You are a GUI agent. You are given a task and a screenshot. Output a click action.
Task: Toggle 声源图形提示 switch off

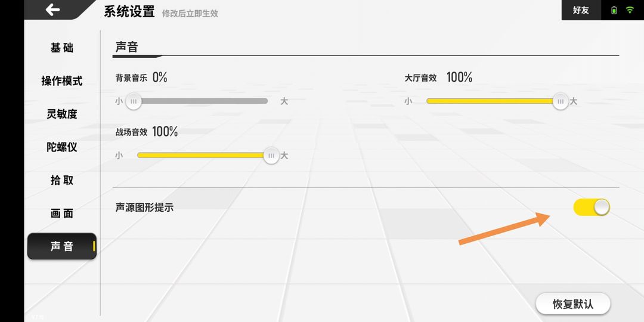tap(592, 208)
